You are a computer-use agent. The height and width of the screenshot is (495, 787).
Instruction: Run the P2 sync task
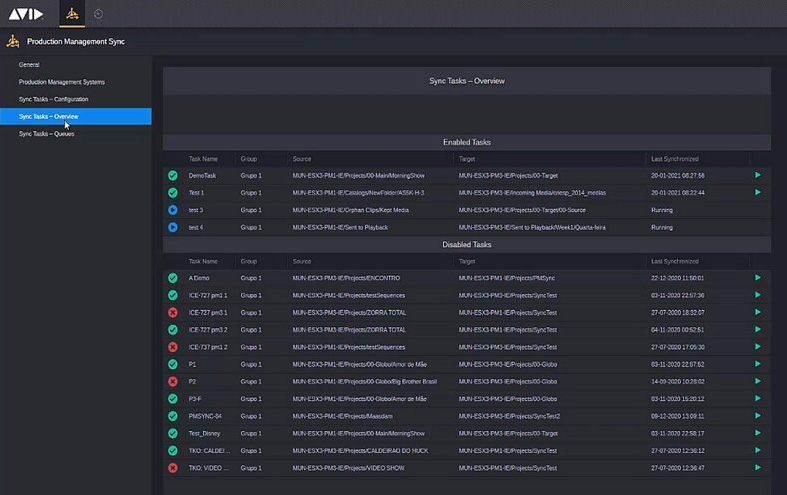[x=758, y=381]
